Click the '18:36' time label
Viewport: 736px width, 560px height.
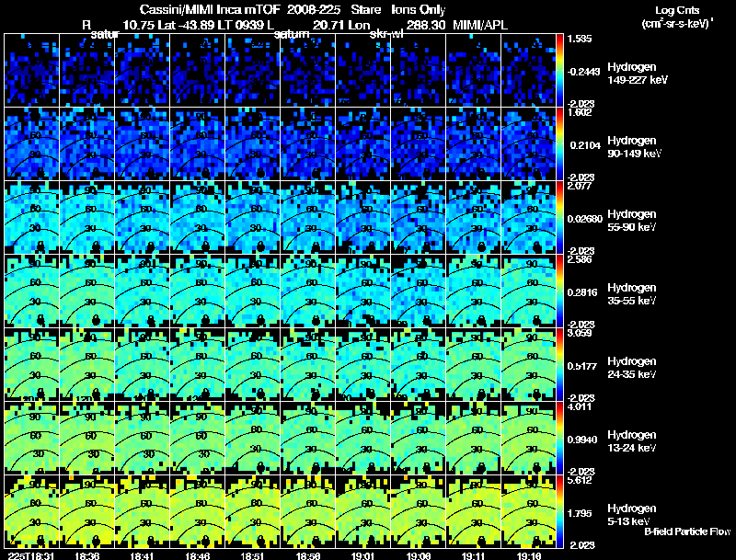tap(86, 555)
